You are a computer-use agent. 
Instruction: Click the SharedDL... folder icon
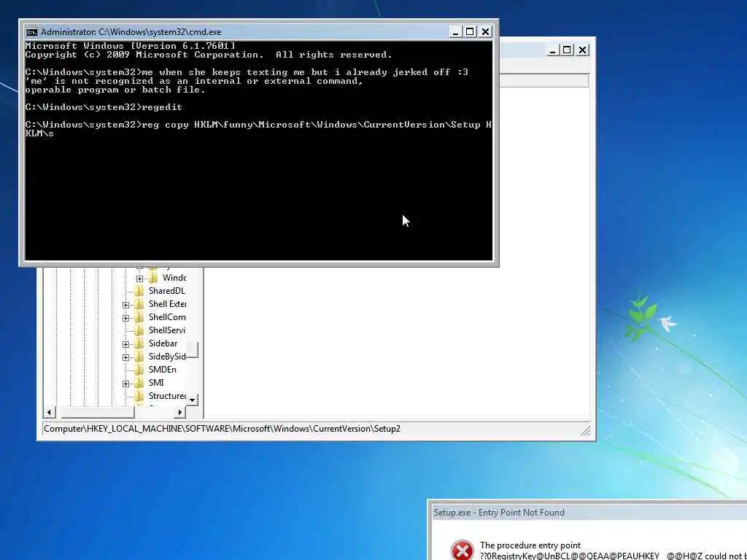click(139, 290)
